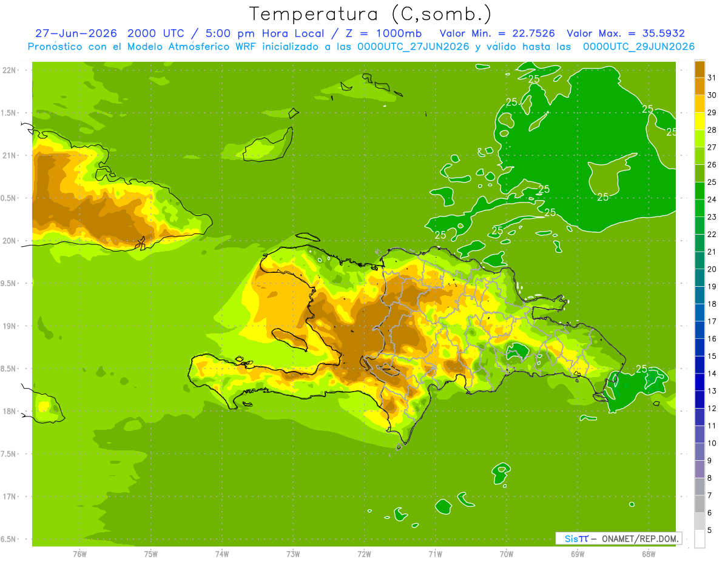Click the '69W' longitude axis label

coord(578,554)
